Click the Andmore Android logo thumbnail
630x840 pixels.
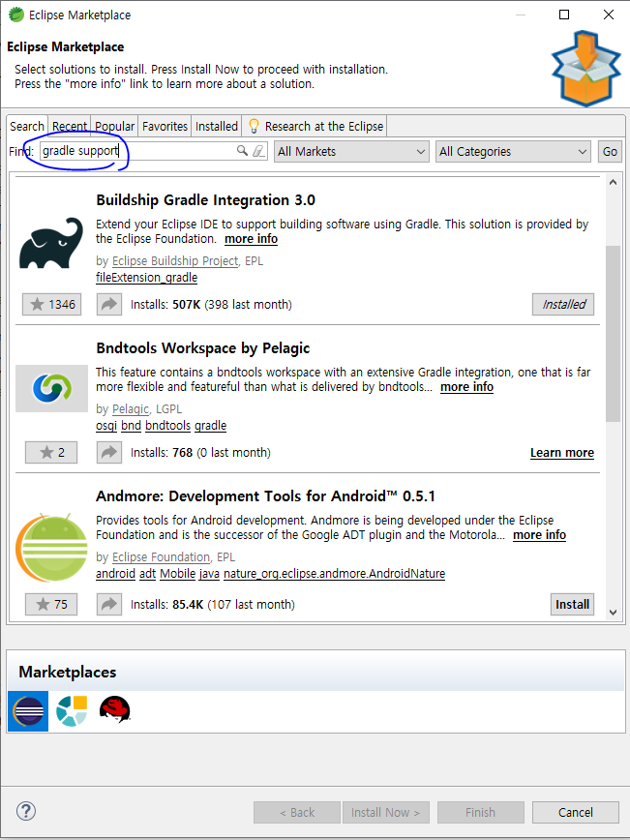51,548
